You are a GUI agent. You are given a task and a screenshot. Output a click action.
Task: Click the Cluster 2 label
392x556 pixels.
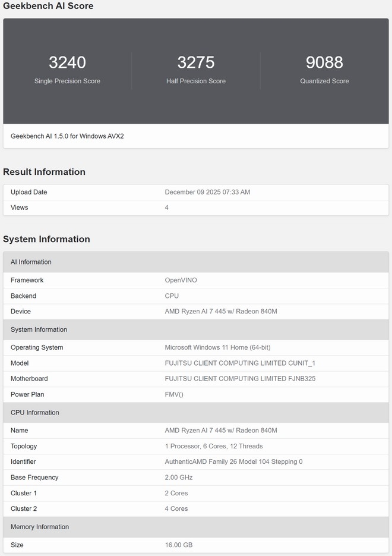(x=23, y=509)
